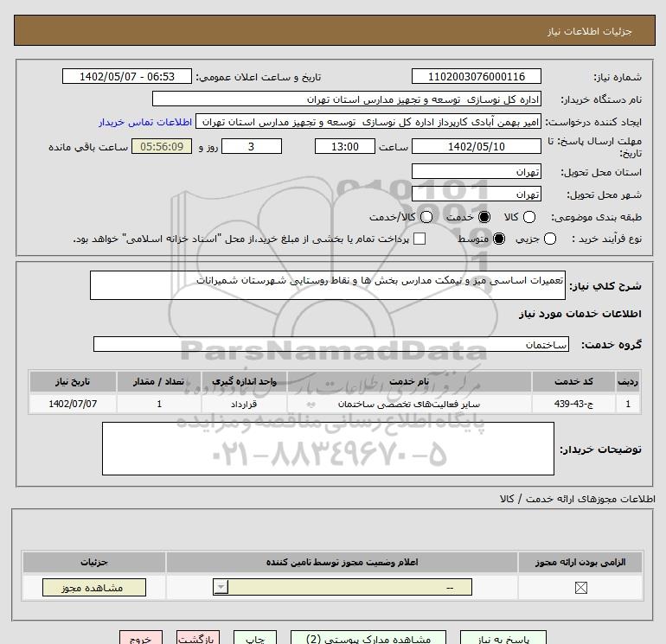The width and height of the screenshot is (666, 644).
Task: Click the unit cell قرارداد
Action: (244, 404)
